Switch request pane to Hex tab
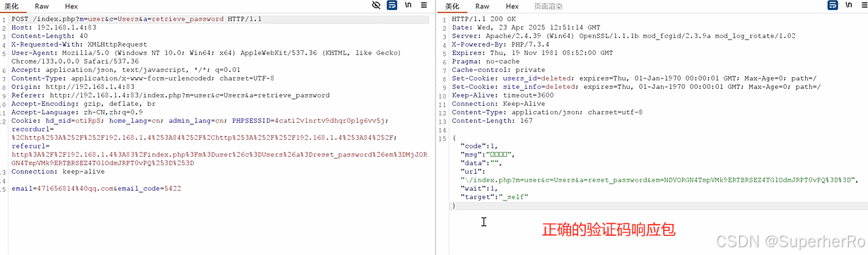868x255 pixels. pos(71,6)
